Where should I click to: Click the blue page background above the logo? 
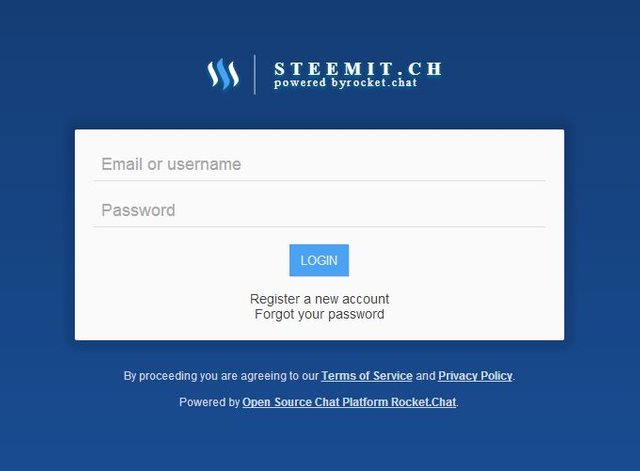tap(320, 24)
